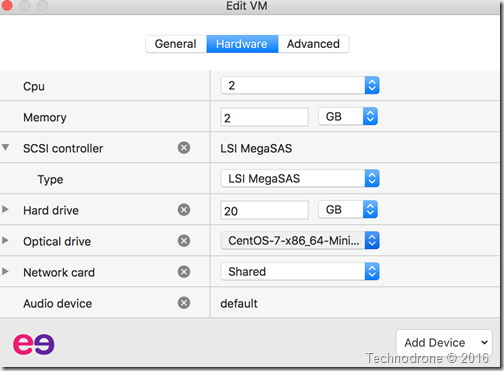The image size is (504, 371).
Task: Switch to the General tab
Action: pos(176,44)
